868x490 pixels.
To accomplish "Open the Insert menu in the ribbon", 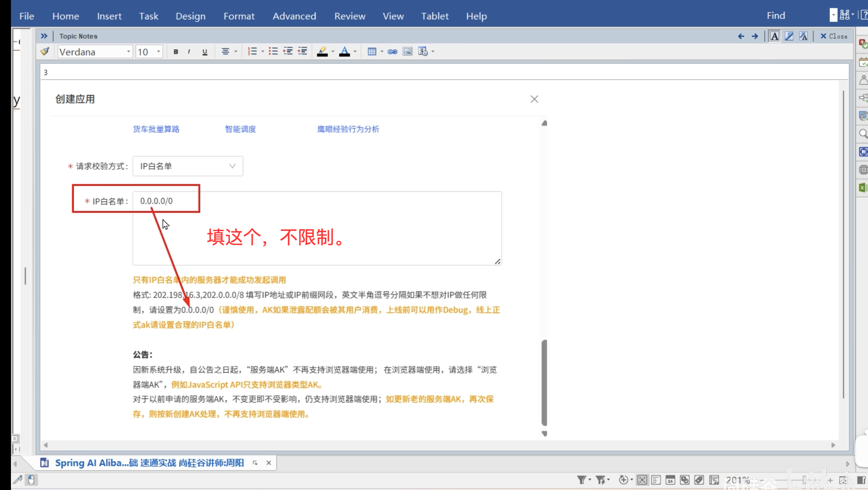I will click(x=109, y=16).
